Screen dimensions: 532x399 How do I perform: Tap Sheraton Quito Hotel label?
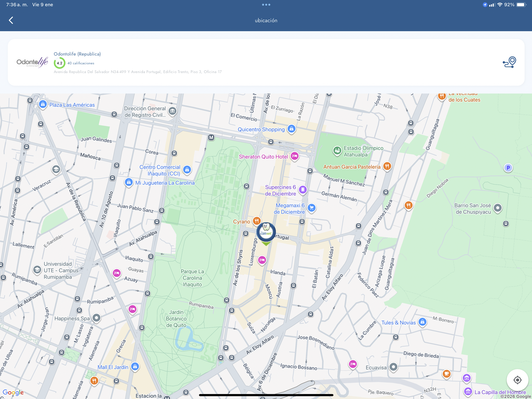point(263,157)
